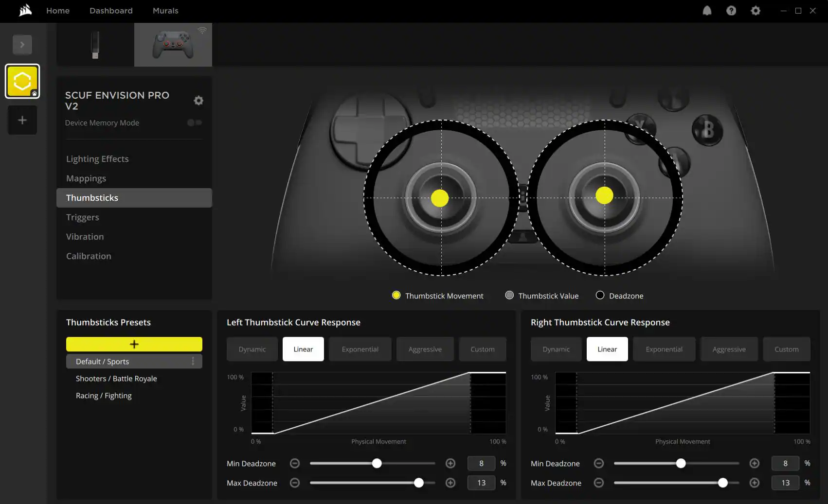Toggle the Deadzone legend indicator
The image size is (828, 504).
pyautogui.click(x=600, y=295)
